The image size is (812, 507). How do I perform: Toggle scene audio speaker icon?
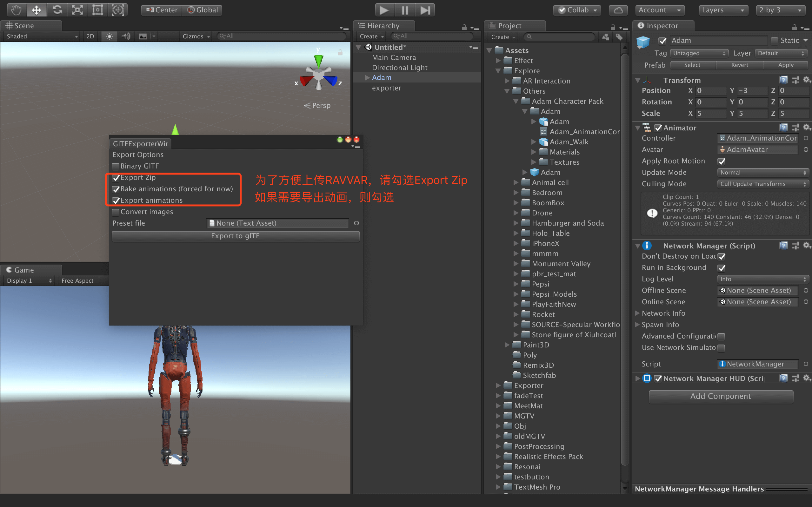coord(126,36)
